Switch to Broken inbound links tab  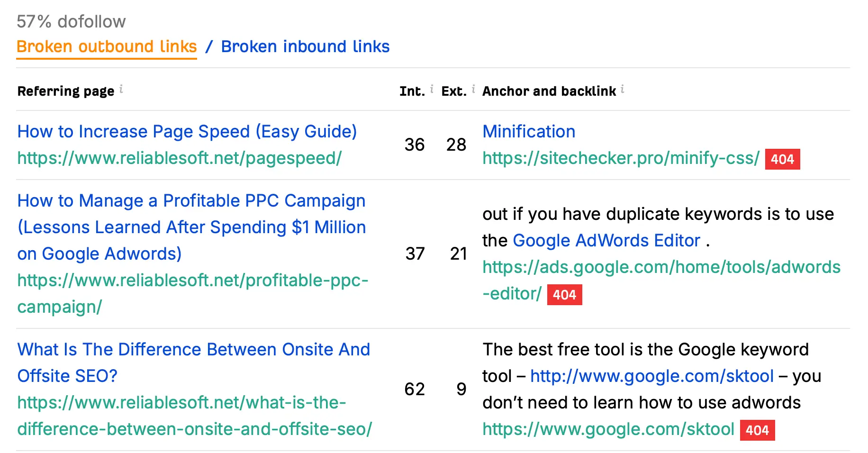pyautogui.click(x=305, y=46)
